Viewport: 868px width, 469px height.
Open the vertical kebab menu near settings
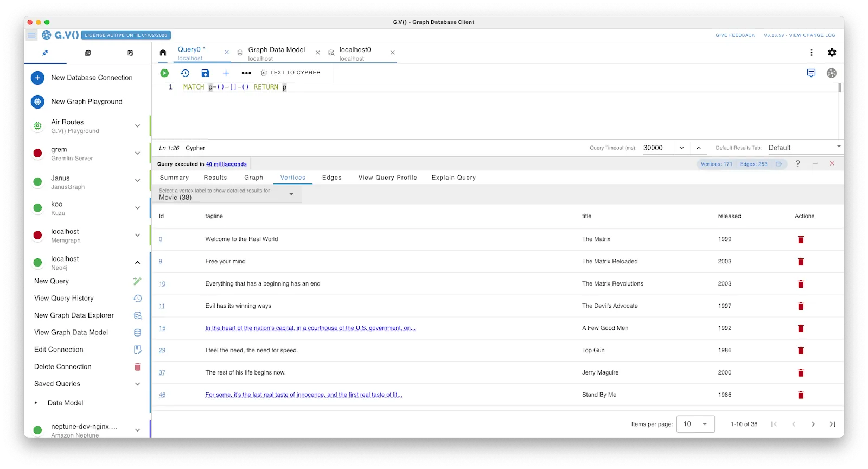click(x=812, y=53)
